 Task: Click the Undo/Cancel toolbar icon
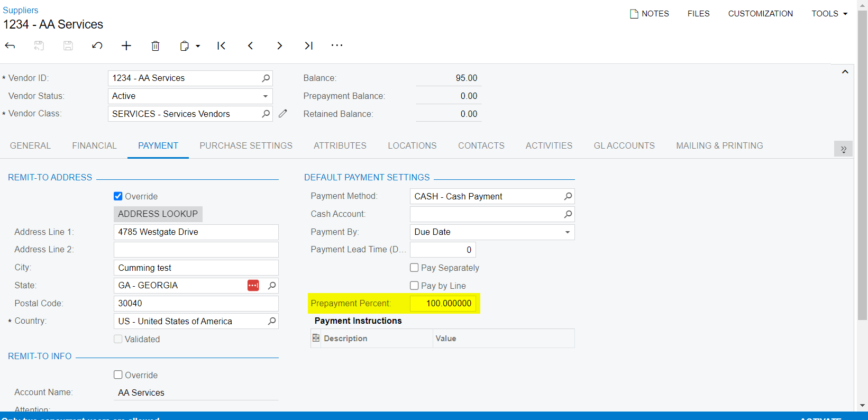pos(97,45)
